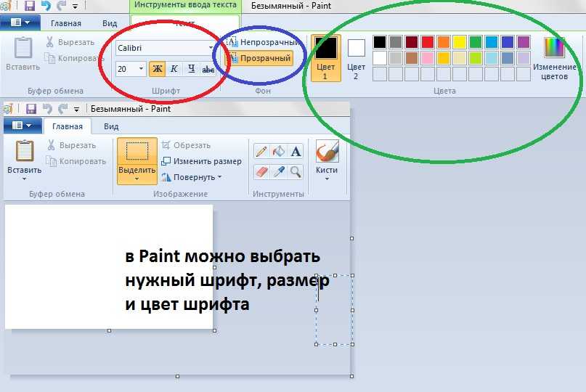Click Изменить размер resize button
The width and height of the screenshot is (586, 392).
(201, 161)
